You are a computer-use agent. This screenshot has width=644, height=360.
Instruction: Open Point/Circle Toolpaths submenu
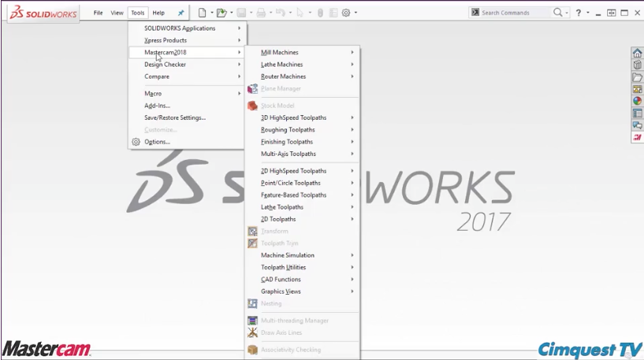[303, 183]
